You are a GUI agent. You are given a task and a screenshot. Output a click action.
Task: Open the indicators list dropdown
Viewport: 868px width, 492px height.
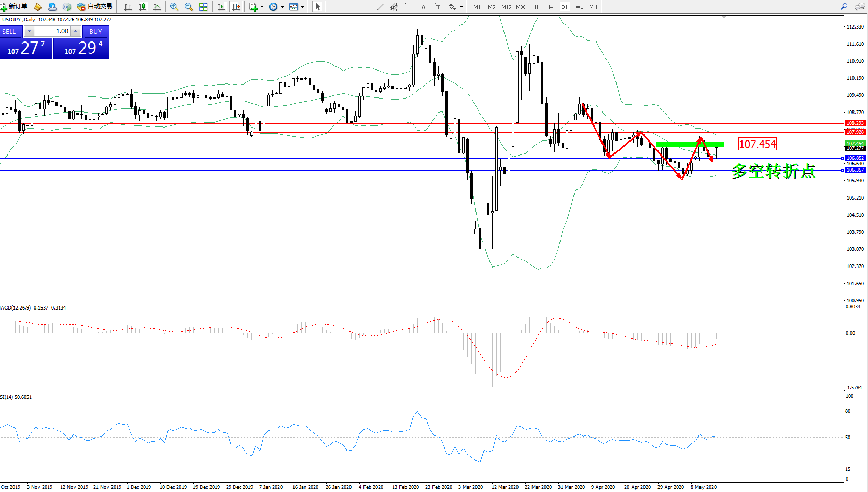click(x=262, y=7)
